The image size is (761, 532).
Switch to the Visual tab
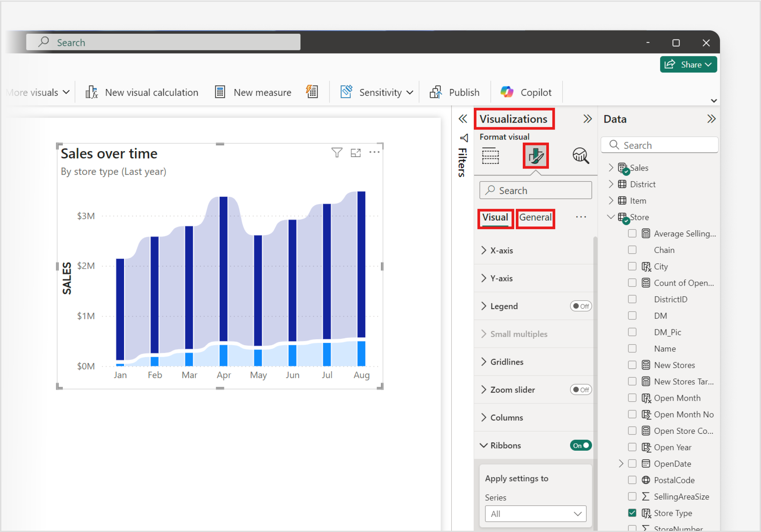coord(495,218)
